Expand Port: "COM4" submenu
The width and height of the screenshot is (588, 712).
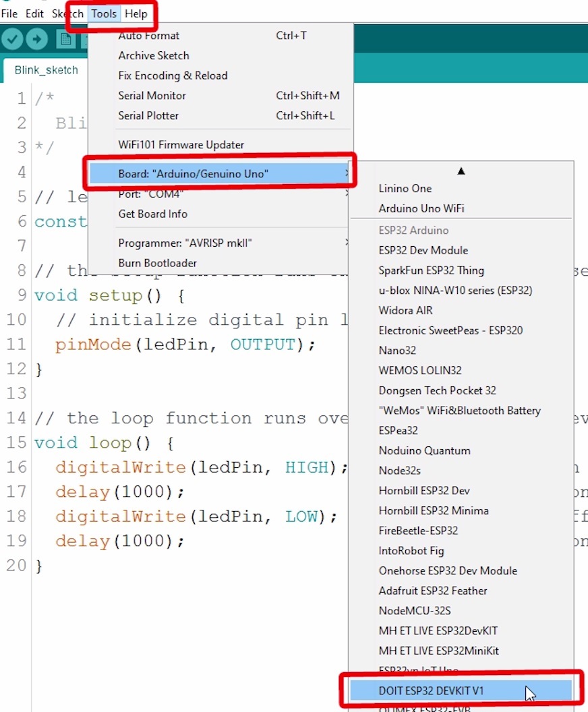pyautogui.click(x=220, y=194)
